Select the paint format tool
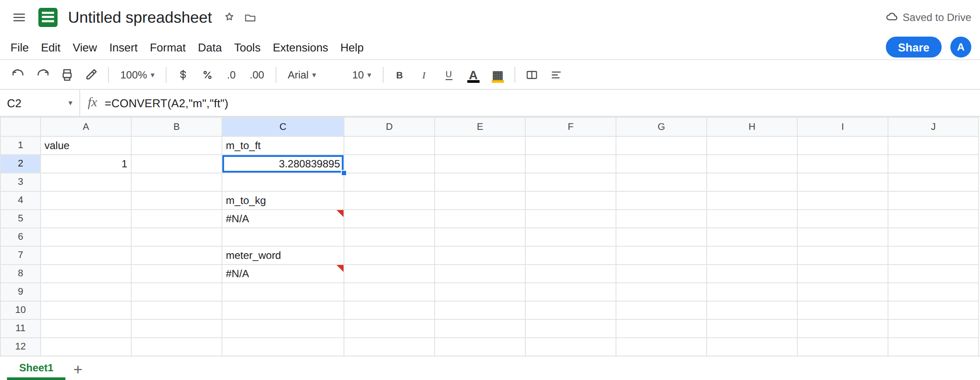The image size is (980, 380). (92, 75)
